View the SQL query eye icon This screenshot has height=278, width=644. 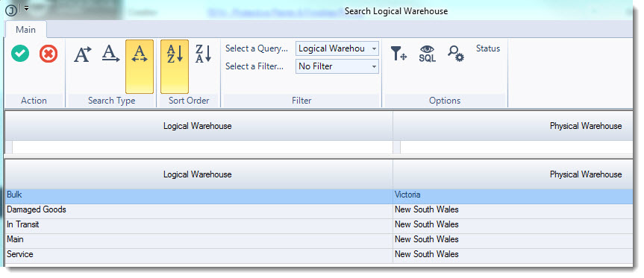(x=427, y=54)
